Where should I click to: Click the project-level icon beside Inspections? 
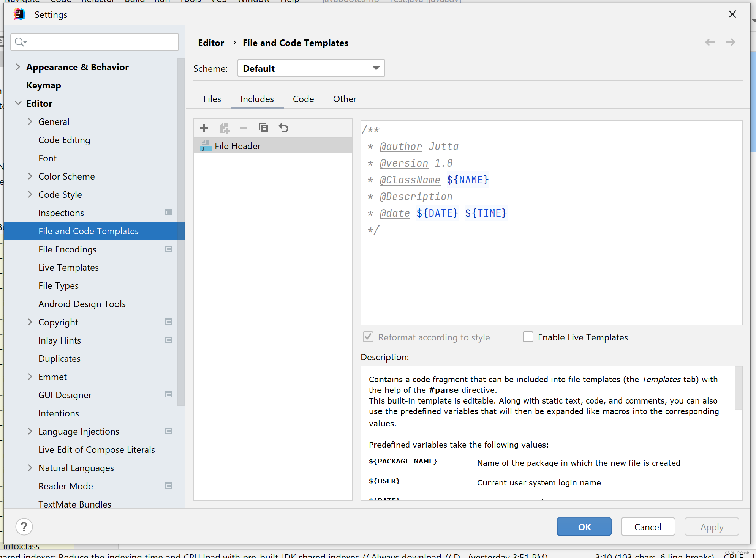(x=169, y=213)
